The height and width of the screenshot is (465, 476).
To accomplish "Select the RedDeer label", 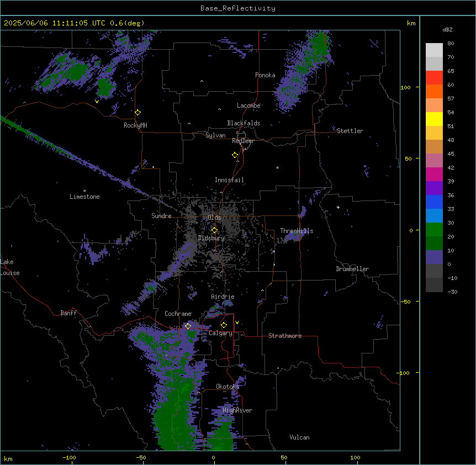I will [x=243, y=141].
